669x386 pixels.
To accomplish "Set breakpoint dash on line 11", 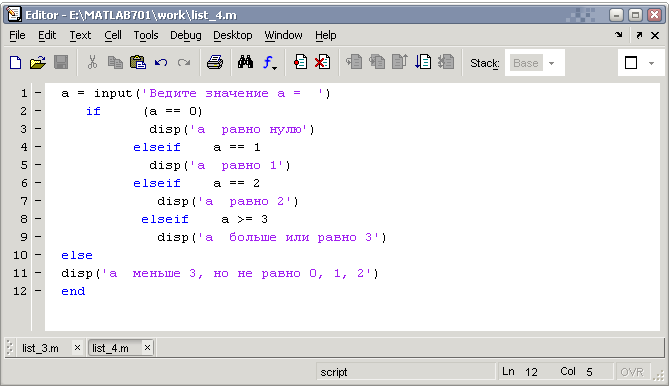I will click(x=38, y=273).
